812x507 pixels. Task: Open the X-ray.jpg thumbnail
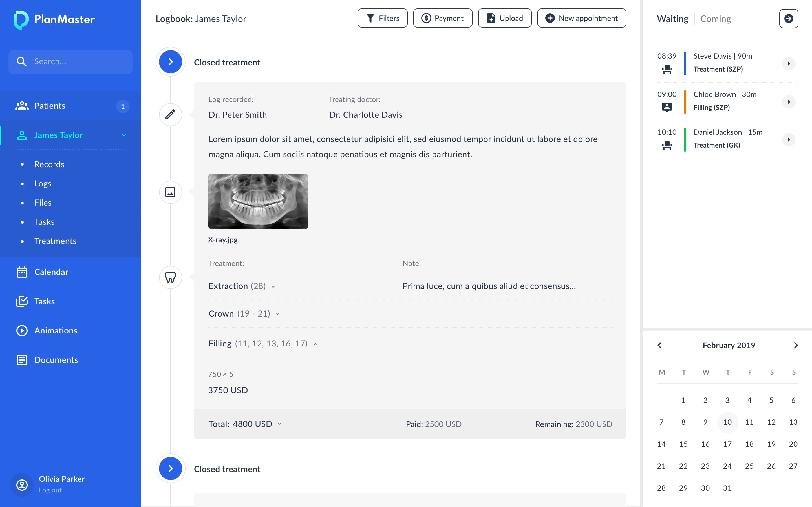click(x=258, y=201)
